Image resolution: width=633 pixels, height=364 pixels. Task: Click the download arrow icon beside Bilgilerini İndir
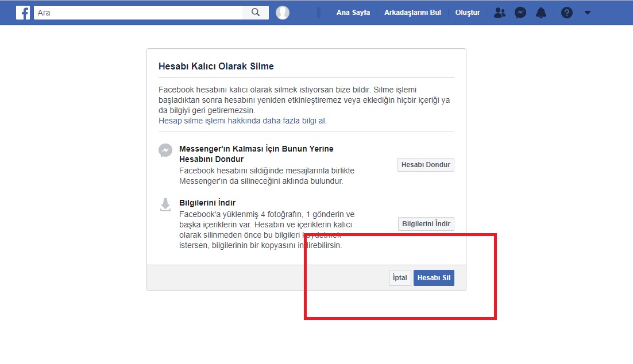(x=165, y=204)
